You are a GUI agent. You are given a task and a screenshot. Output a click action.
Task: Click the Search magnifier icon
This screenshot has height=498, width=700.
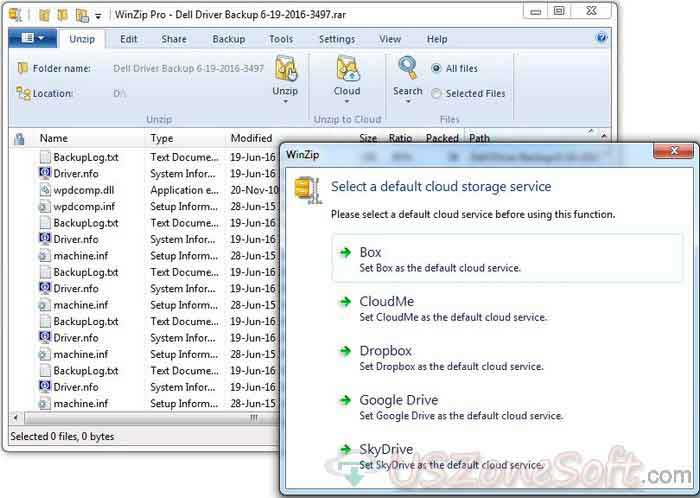pos(407,68)
